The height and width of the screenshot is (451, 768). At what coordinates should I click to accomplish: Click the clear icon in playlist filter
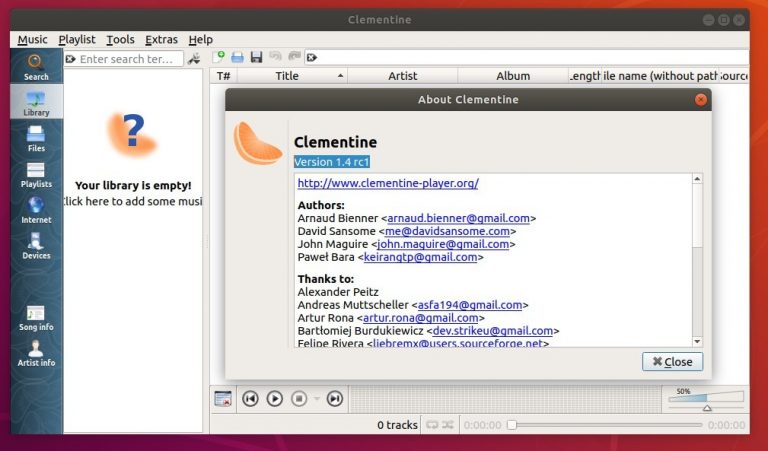[x=312, y=58]
